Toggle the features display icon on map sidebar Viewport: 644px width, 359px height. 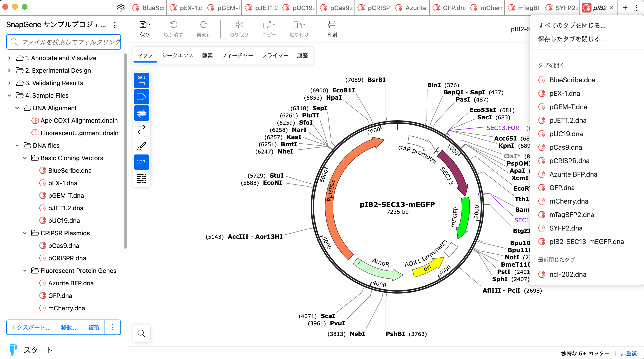(x=142, y=97)
